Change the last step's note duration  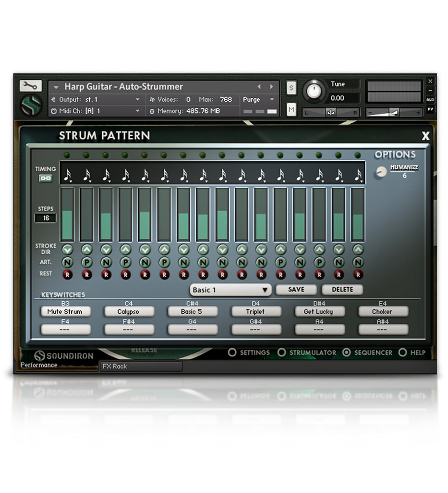click(358, 176)
